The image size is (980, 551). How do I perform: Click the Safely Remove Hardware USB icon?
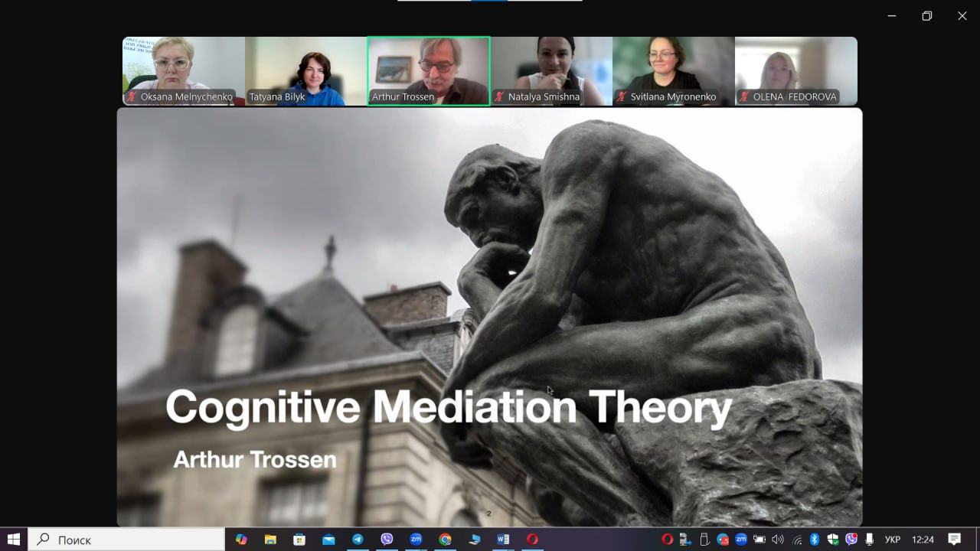pyautogui.click(x=704, y=540)
